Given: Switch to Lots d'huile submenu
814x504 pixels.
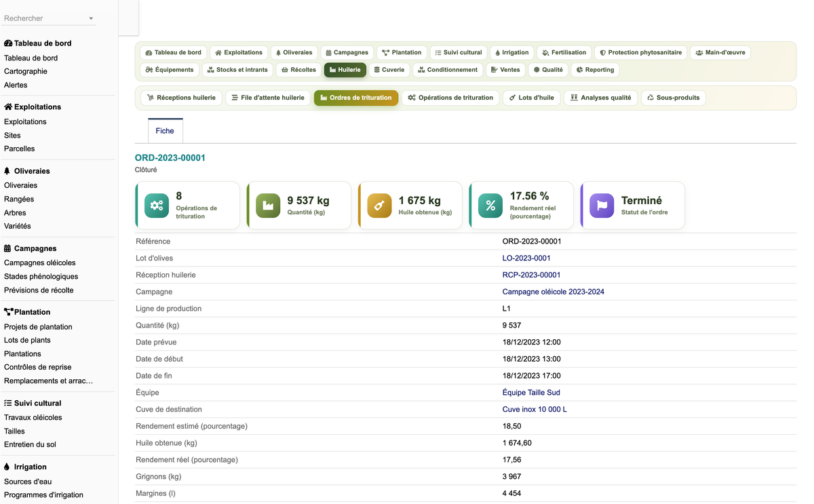Looking at the screenshot, I should (x=532, y=98).
